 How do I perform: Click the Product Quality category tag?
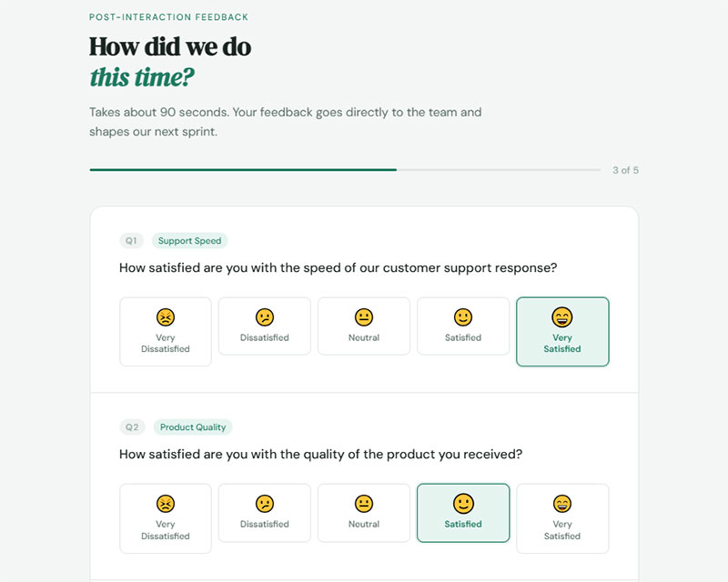(193, 427)
